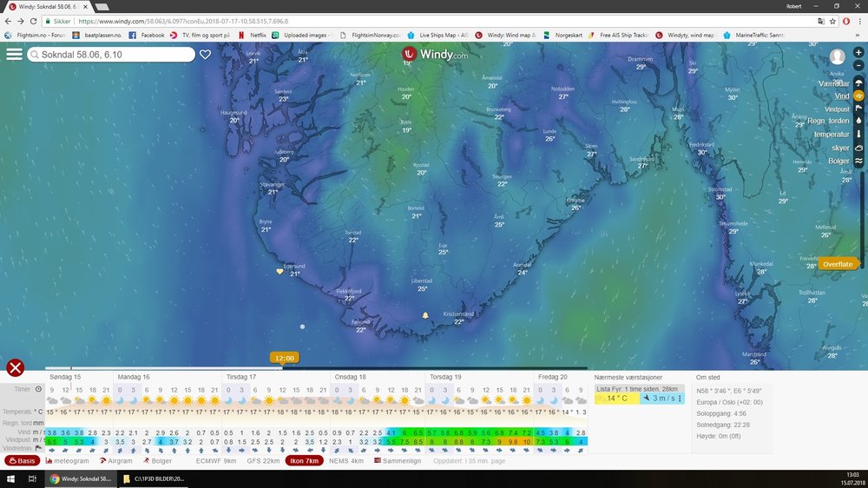
Task: Click the browser address bar URL
Action: [183, 21]
